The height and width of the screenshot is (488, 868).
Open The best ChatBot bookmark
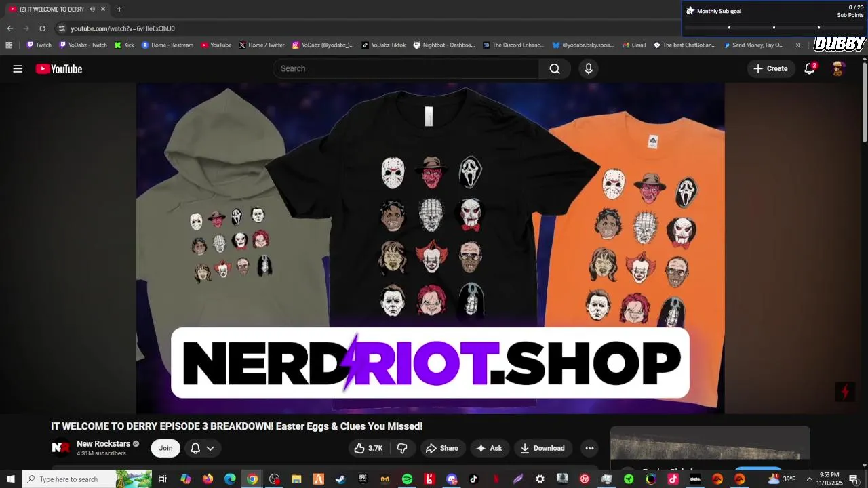click(x=684, y=45)
